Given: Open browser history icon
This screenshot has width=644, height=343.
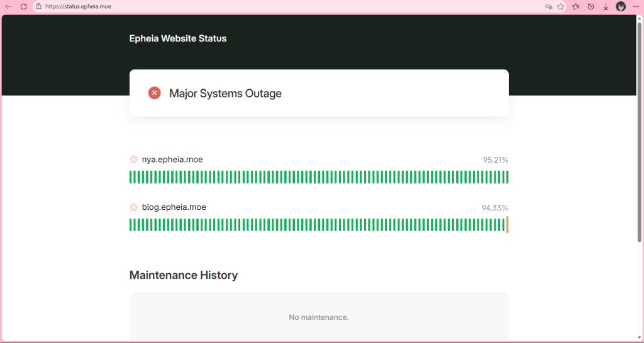Looking at the screenshot, I should 591,6.
